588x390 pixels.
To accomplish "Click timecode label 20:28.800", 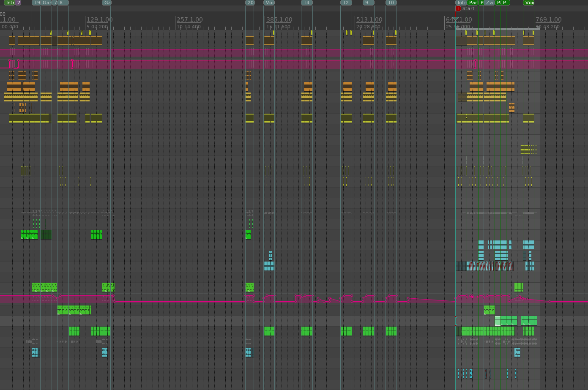I will (x=368, y=27).
